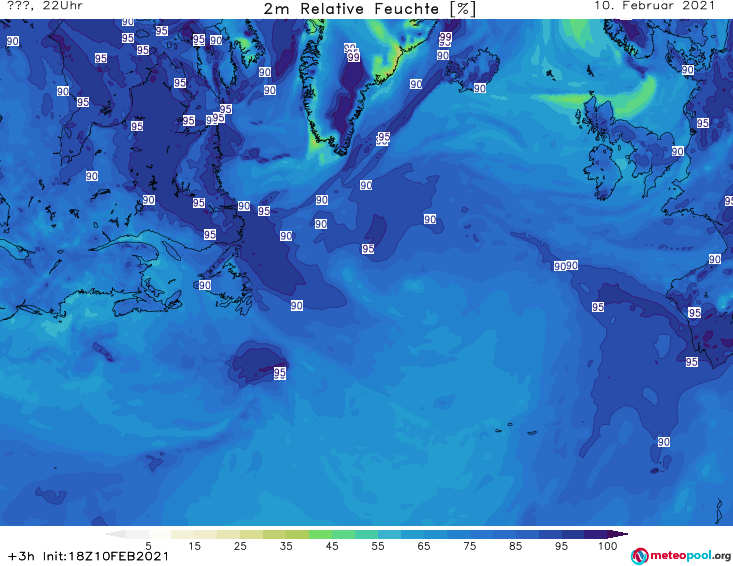Pick the pale cream colorbar segment right of 15
This screenshot has width=733, height=566.
[206, 534]
